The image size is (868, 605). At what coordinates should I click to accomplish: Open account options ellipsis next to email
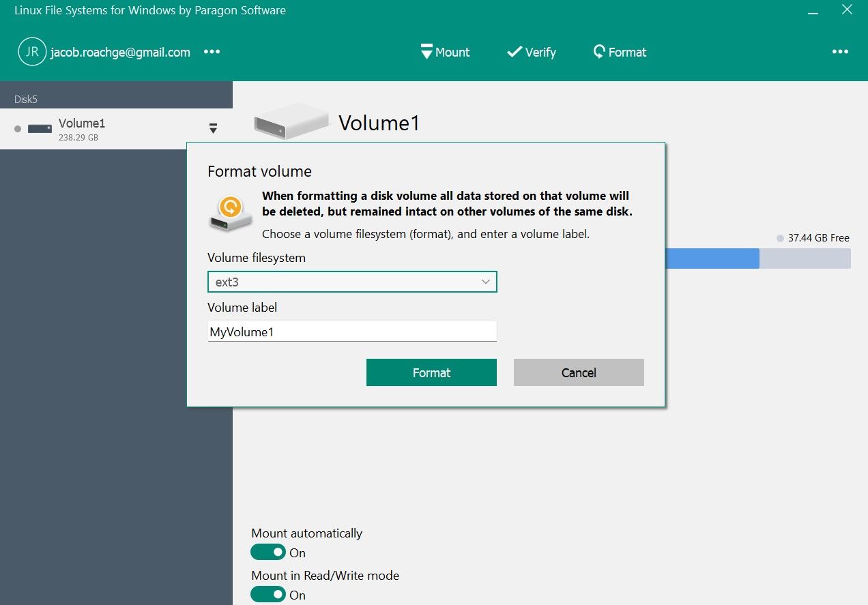coord(212,52)
